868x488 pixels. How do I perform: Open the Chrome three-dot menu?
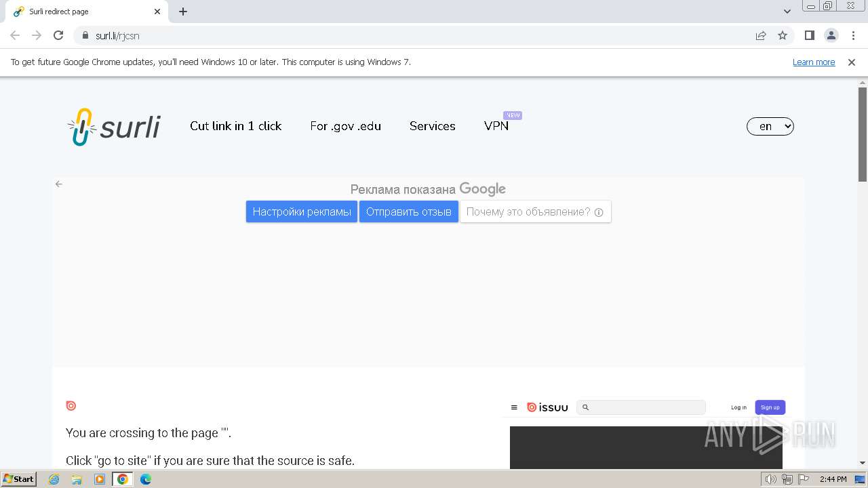853,36
